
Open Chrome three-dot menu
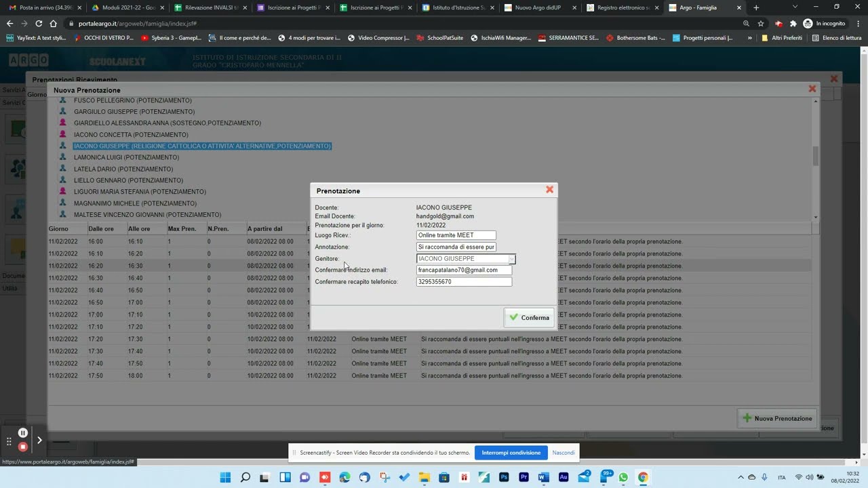point(858,23)
